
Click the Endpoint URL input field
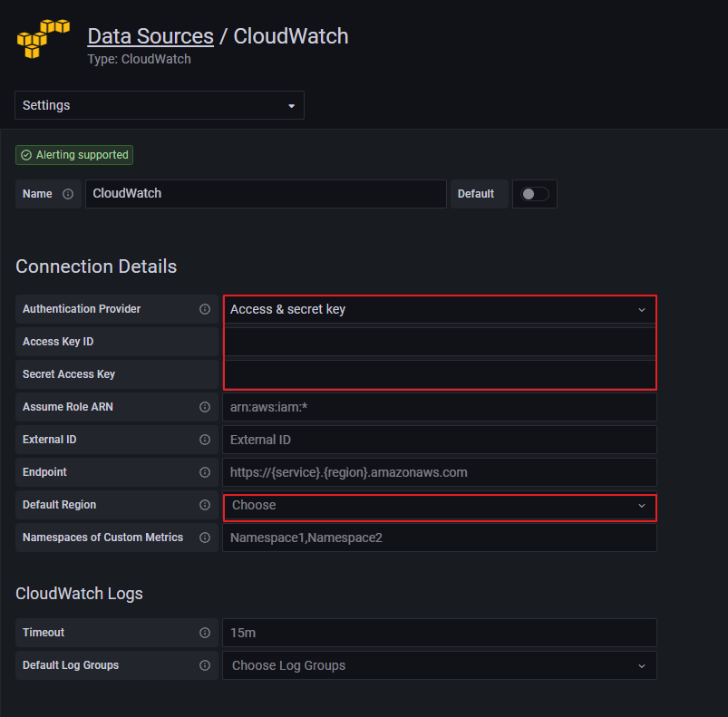pyautogui.click(x=439, y=472)
